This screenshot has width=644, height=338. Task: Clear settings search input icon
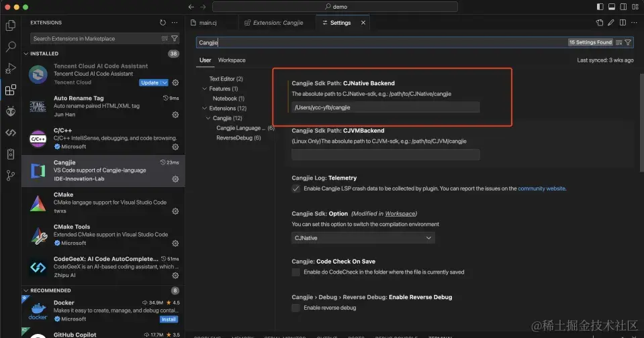[619, 42]
